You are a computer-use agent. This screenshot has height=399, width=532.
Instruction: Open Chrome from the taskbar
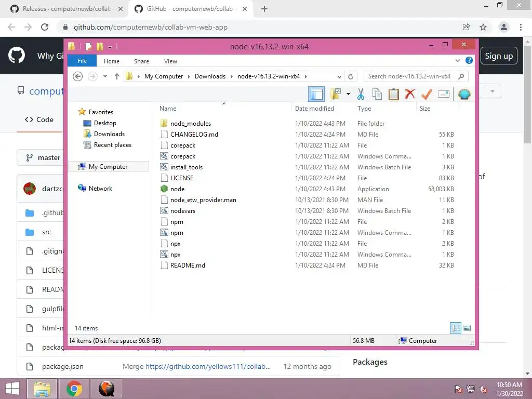[x=74, y=389]
